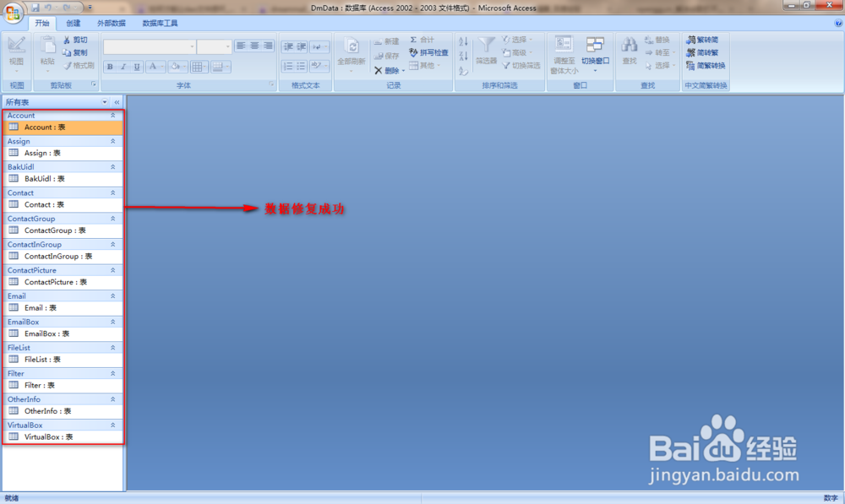This screenshot has width=845, height=504.
Task: Collapse the Account group chevron
Action: [x=112, y=115]
